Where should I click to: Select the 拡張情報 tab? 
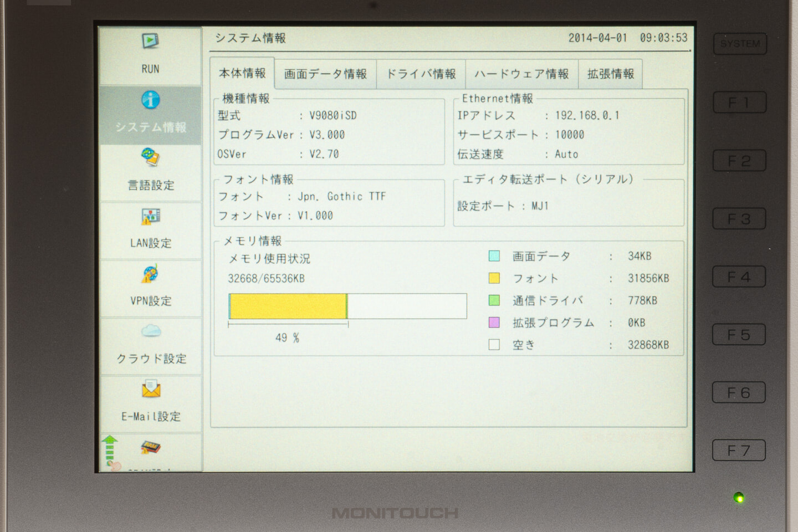[x=610, y=74]
